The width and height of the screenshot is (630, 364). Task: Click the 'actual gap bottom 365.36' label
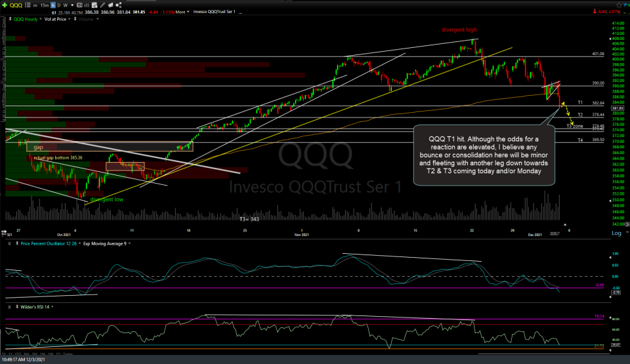58,157
